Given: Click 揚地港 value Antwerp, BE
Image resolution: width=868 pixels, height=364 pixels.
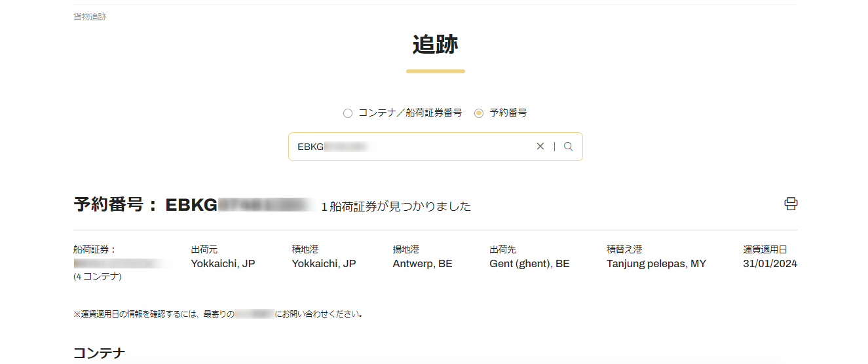Looking at the screenshot, I should [423, 264].
